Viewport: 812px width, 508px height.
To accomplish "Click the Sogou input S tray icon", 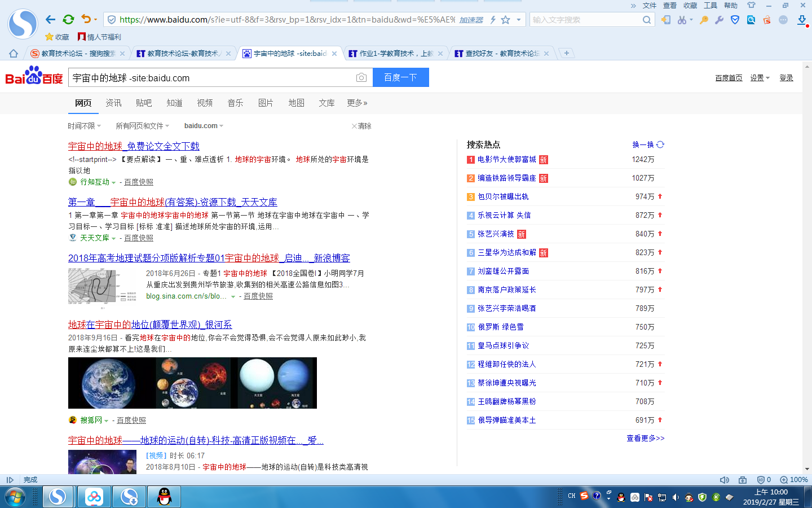I will pos(584,496).
